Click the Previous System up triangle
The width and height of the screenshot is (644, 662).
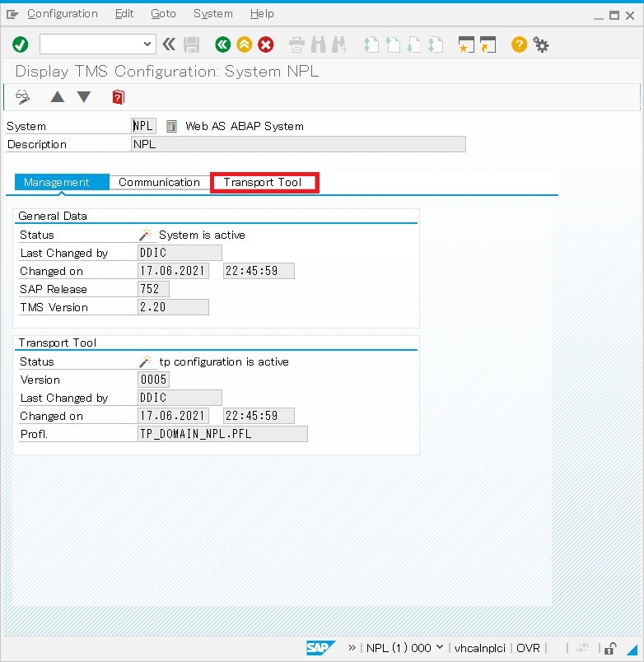[x=58, y=96]
